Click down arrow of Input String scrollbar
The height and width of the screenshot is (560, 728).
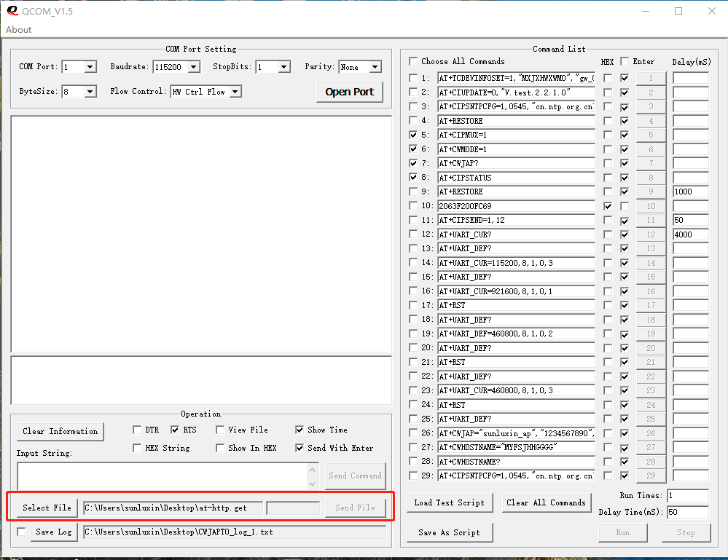pyautogui.click(x=313, y=484)
